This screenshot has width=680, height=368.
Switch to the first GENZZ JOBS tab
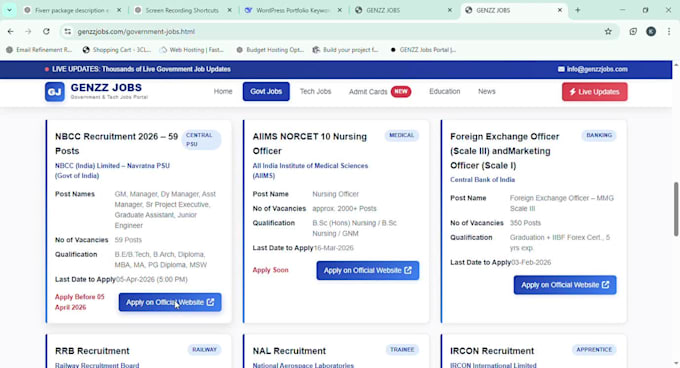(x=403, y=10)
